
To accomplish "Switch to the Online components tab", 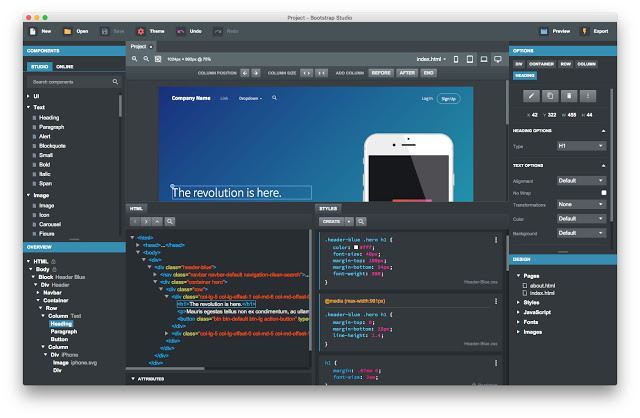I will click(65, 67).
